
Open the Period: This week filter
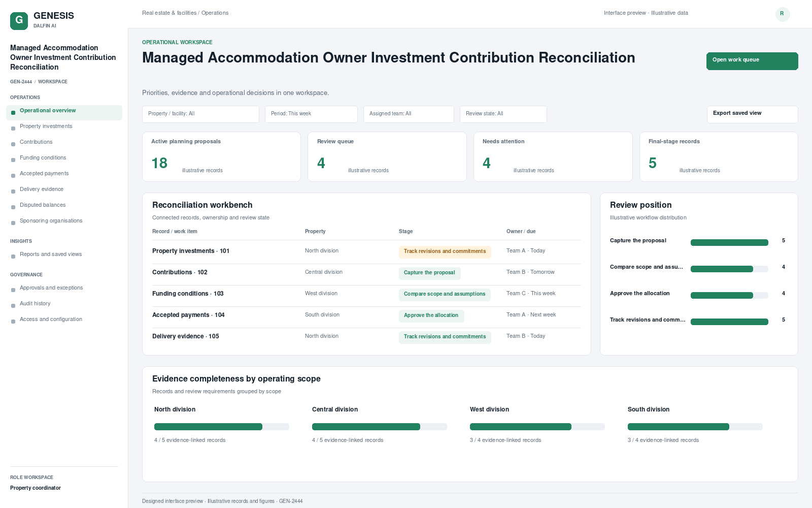[x=311, y=114]
